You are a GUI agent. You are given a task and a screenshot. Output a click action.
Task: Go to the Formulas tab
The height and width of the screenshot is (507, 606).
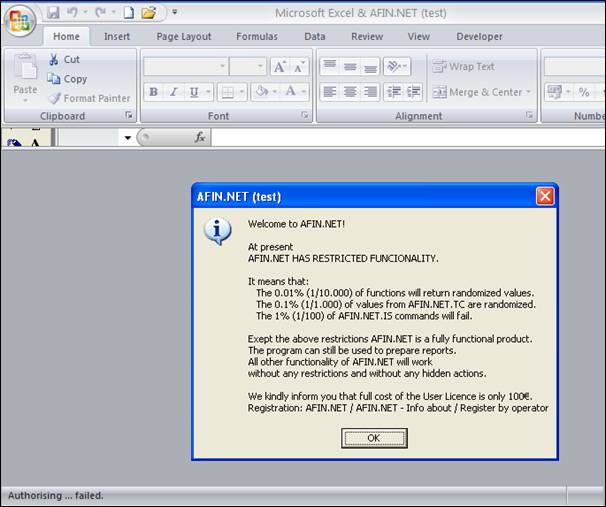pyautogui.click(x=257, y=37)
